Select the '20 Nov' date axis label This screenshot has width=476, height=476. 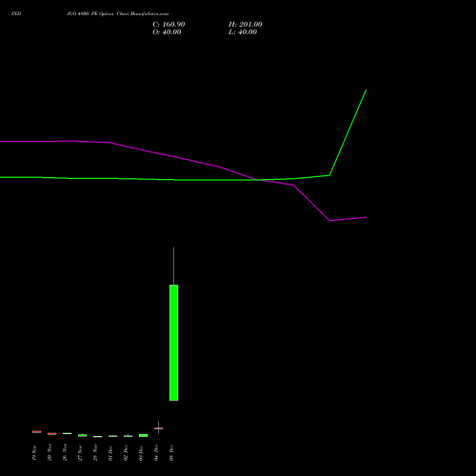point(50,453)
